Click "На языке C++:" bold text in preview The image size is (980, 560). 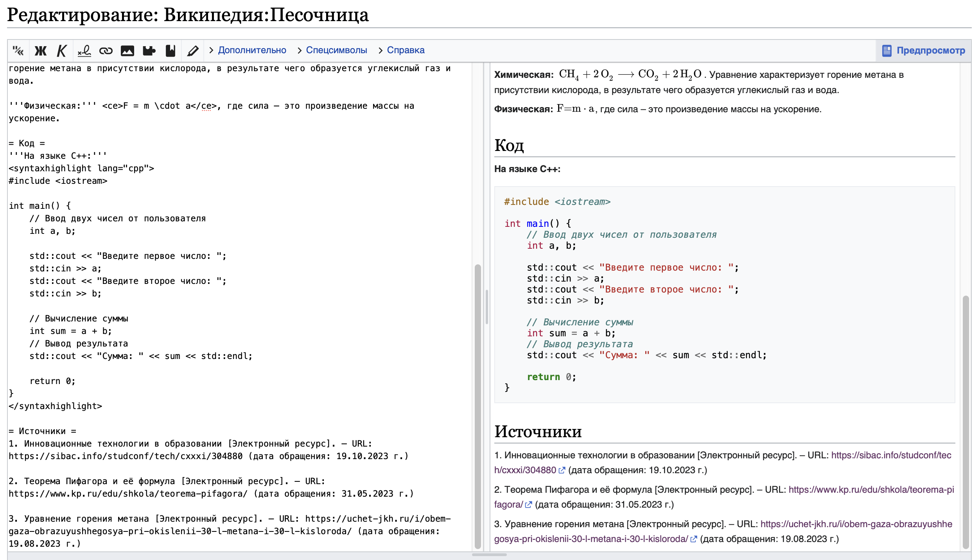coord(527,169)
